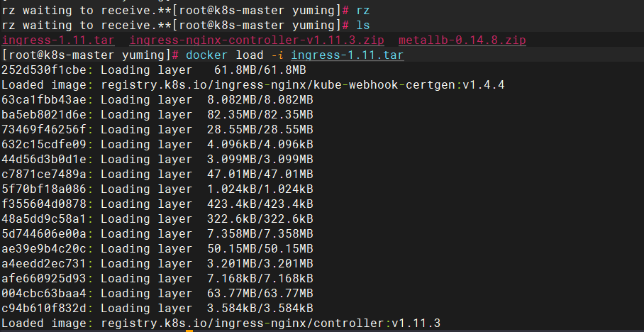The image size is (644, 332).
Task: Click layer ID 5d744606e00a
Action: pos(44,234)
